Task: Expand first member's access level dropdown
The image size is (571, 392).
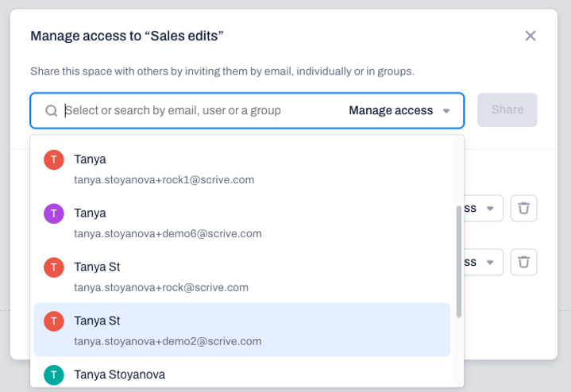Action: pos(484,209)
